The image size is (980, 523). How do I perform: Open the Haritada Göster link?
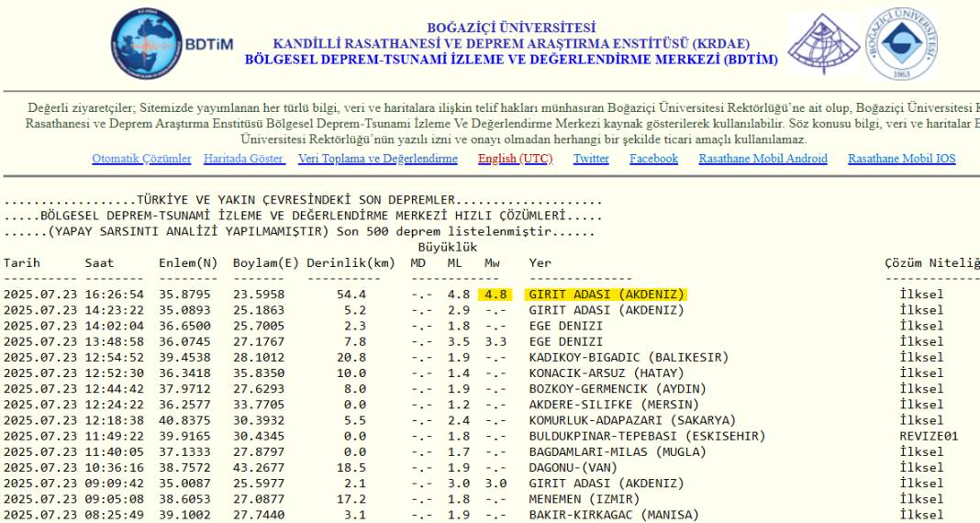click(244, 159)
